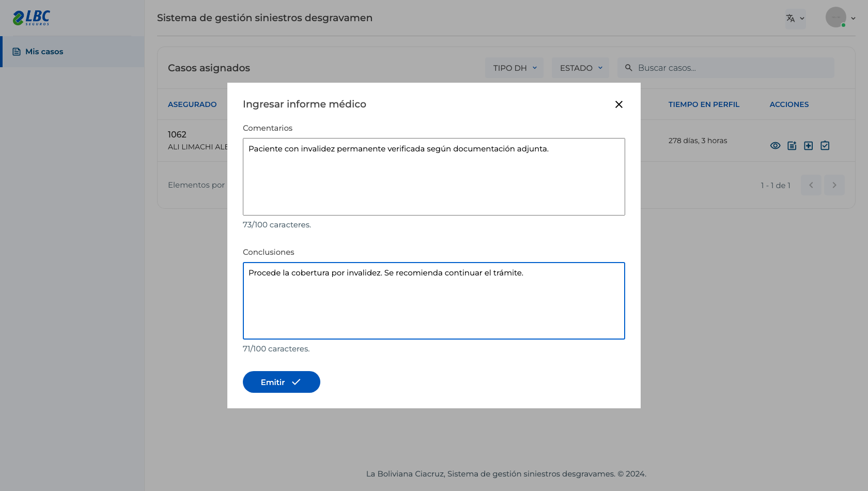This screenshot has width=868, height=491.
Task: Click the Buscar casos search field
Action: 726,68
